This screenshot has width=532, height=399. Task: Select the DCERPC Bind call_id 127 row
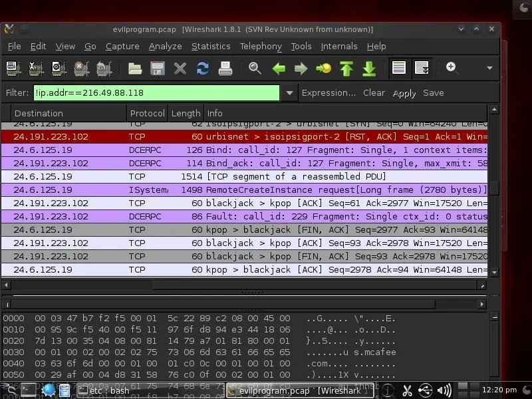coord(244,150)
